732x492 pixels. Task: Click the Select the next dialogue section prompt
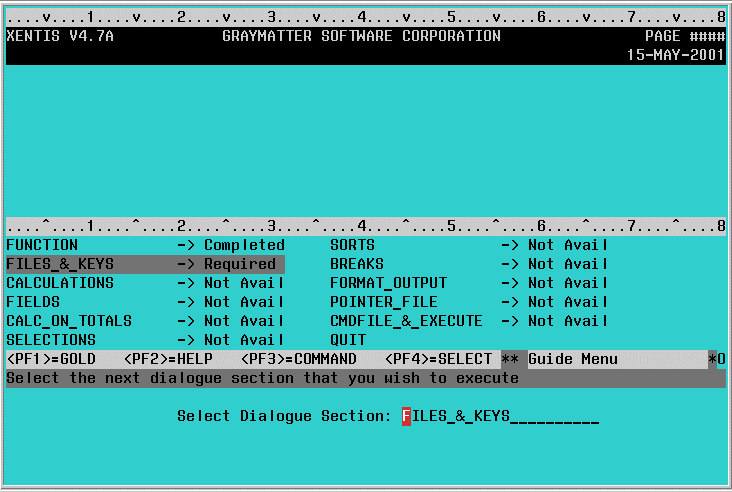262,378
